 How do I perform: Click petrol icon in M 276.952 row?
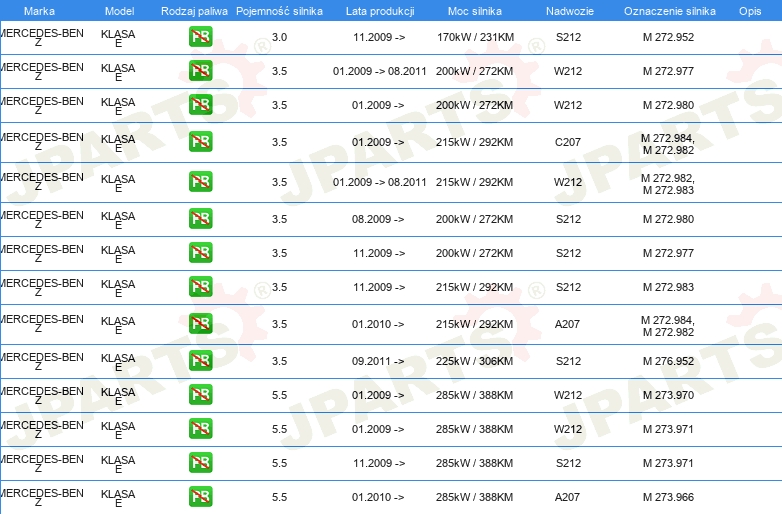click(x=200, y=360)
